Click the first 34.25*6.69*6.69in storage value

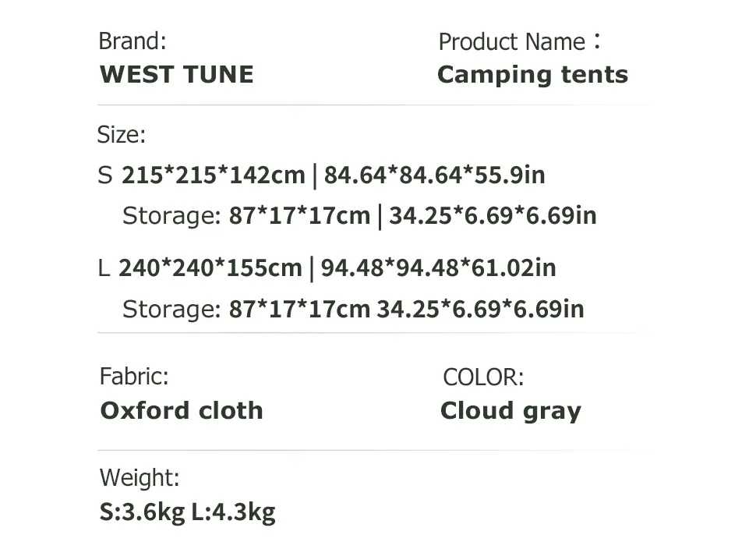coord(493,216)
